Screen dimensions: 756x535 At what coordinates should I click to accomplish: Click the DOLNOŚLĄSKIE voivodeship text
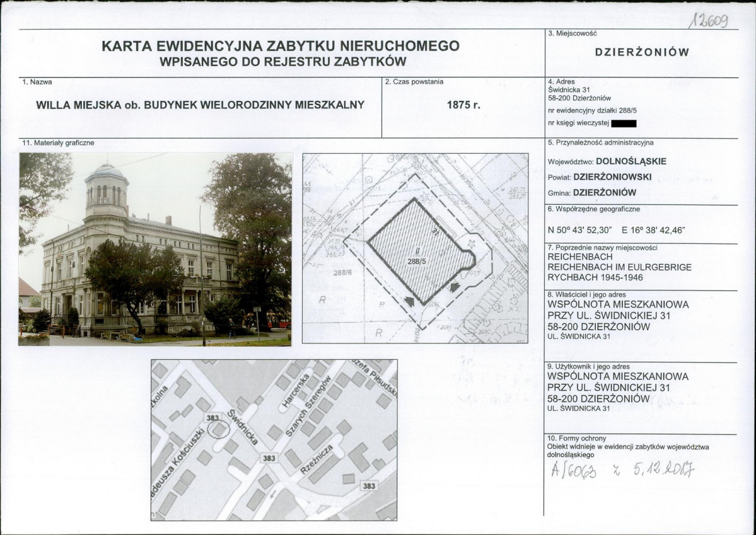[631, 161]
